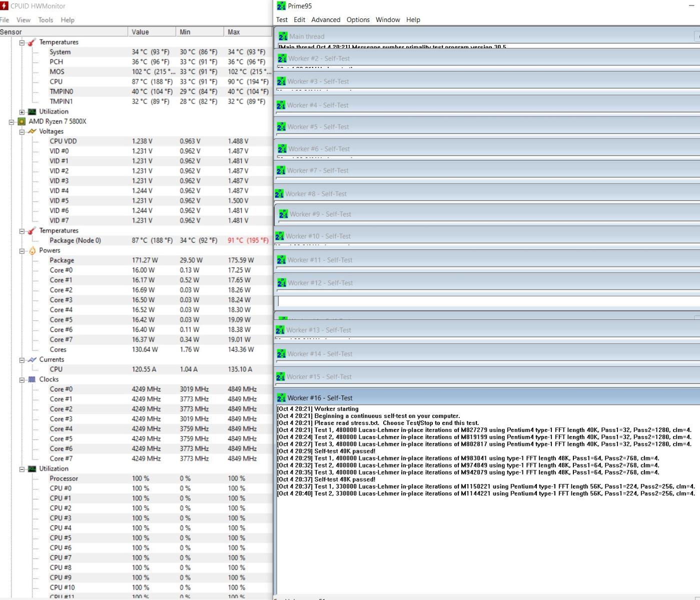Open the Help menu in HWMonitor

68,20
